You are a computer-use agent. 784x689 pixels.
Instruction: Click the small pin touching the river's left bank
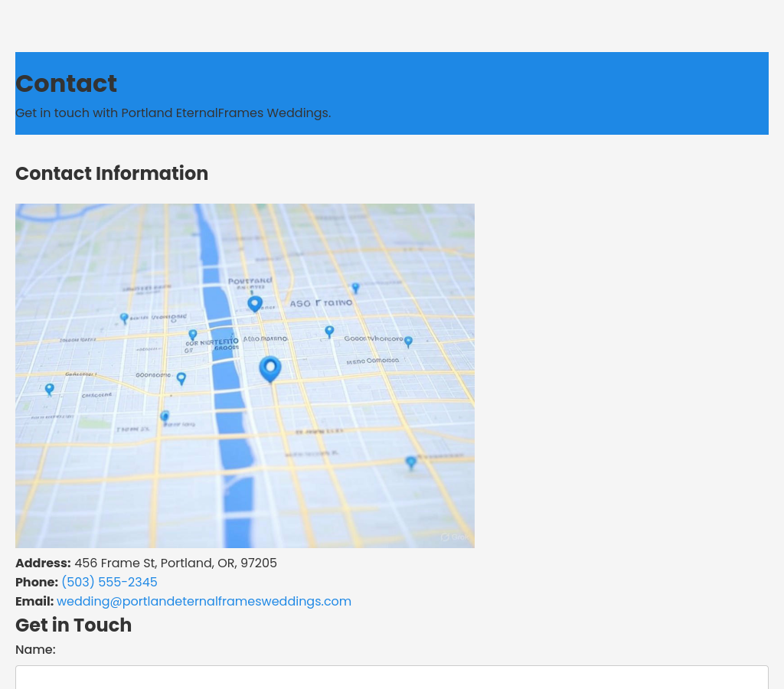pos(193,335)
